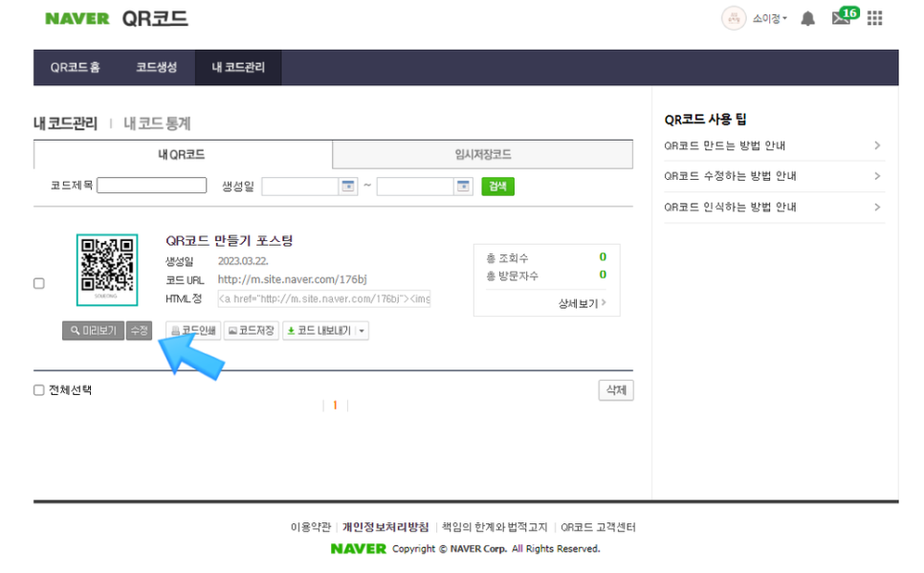This screenshot has height=573, width=924.
Task: Expand the 코드 내보내기 dropdown arrow
Action: tap(362, 331)
